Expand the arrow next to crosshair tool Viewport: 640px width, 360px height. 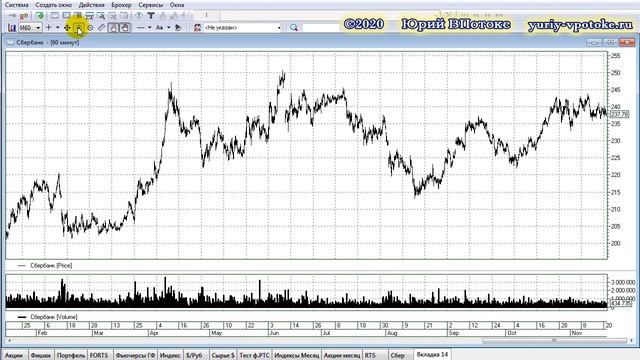click(x=58, y=28)
